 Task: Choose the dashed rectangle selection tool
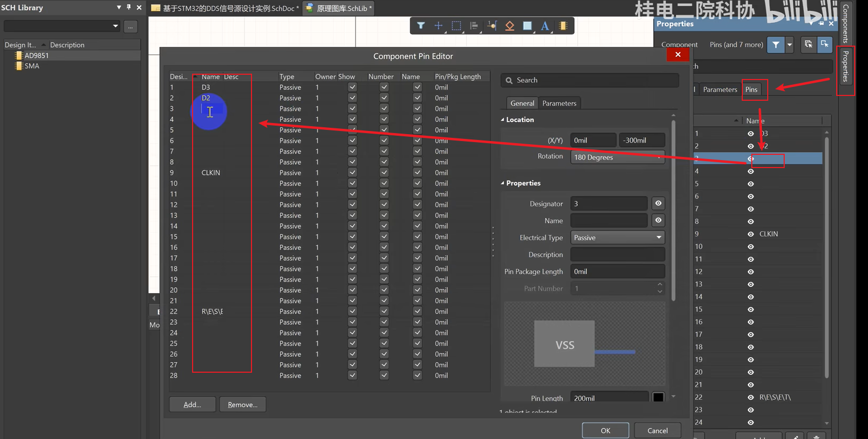pyautogui.click(x=456, y=25)
